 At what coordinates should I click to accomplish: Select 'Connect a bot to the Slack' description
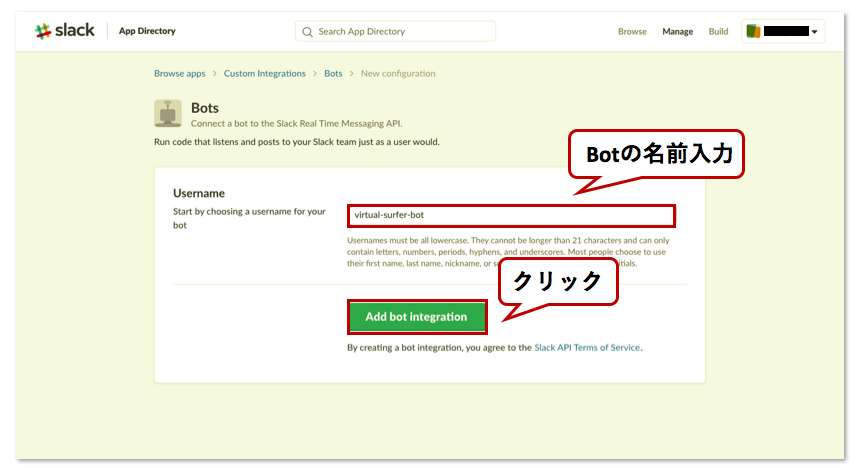pyautogui.click(x=296, y=123)
